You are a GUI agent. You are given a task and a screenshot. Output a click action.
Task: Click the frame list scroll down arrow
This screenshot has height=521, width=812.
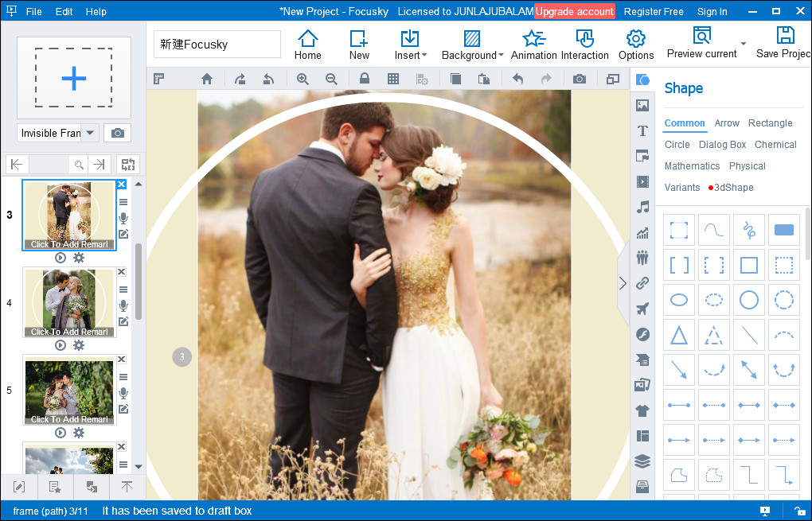coord(139,466)
